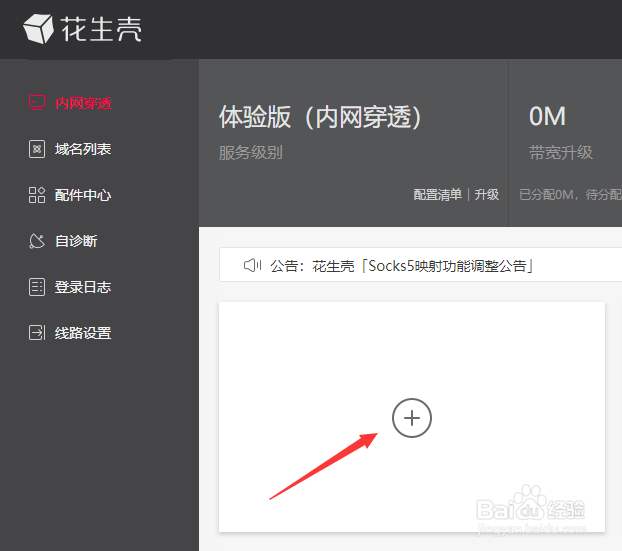
Task: Click the 体验版（内网穿透） heading
Action: click(320, 117)
